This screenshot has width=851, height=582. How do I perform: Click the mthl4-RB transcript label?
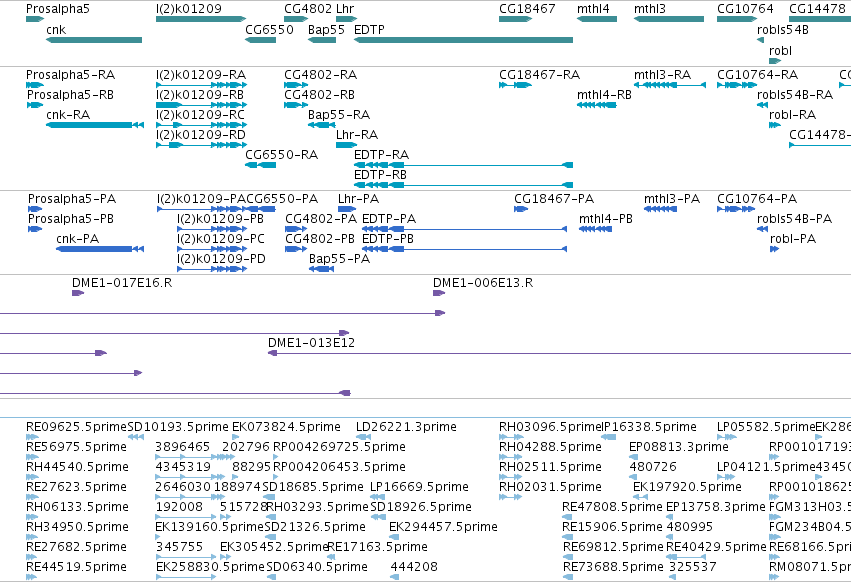(x=604, y=94)
